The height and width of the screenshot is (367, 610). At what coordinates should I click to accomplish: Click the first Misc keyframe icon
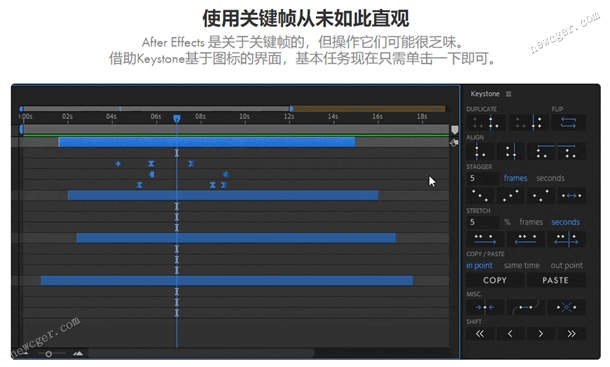pyautogui.click(x=485, y=307)
